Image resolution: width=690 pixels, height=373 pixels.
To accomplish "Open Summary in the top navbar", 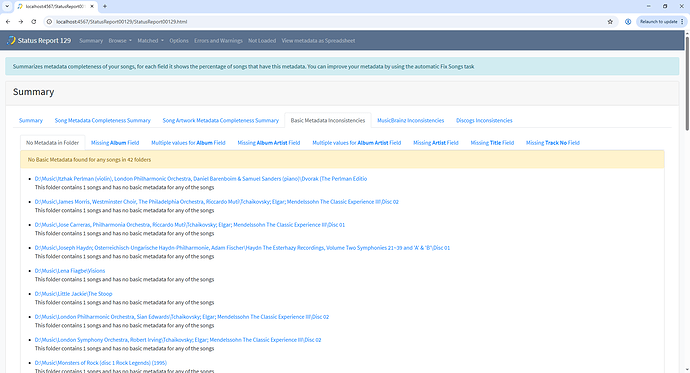I will pyautogui.click(x=91, y=40).
